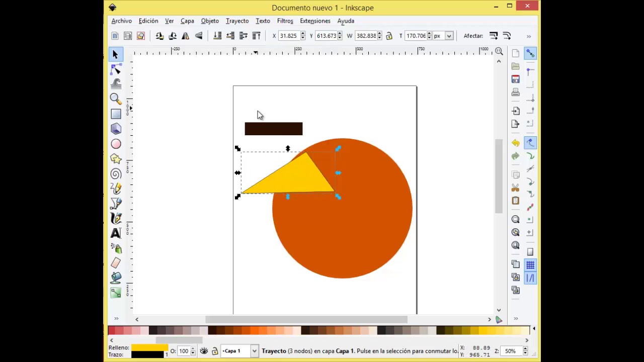Pick the Rectangle tool

click(x=116, y=114)
